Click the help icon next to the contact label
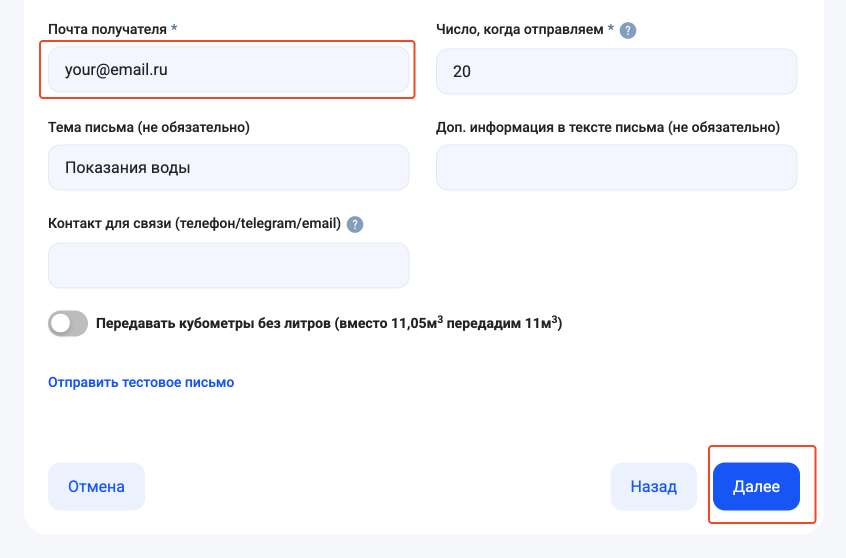The width and height of the screenshot is (846, 558). 355,225
